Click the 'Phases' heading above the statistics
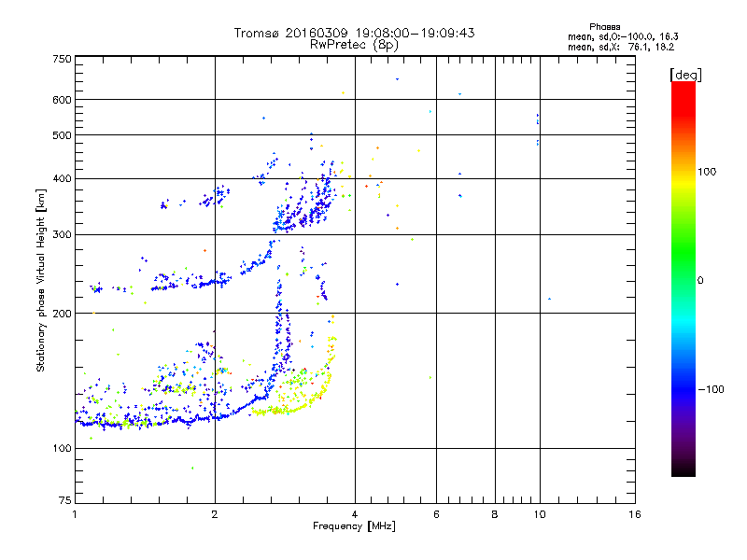 coord(604,27)
